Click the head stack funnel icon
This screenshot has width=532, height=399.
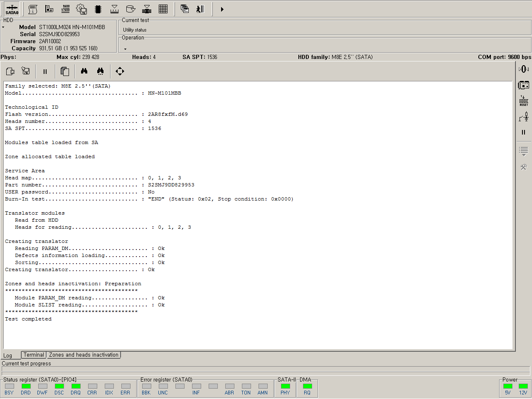point(147,9)
